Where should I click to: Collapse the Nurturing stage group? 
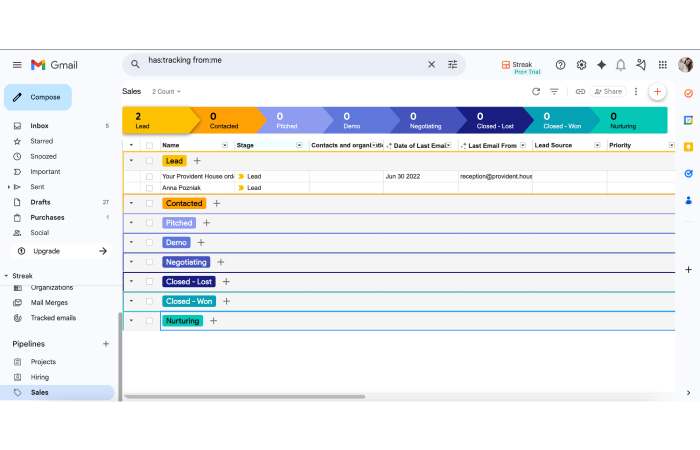[x=131, y=321]
